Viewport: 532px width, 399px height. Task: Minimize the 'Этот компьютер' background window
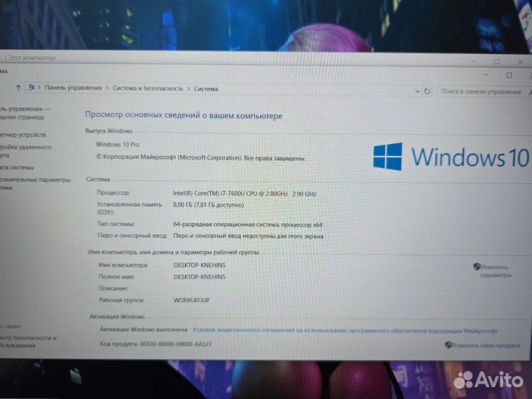(474, 61)
